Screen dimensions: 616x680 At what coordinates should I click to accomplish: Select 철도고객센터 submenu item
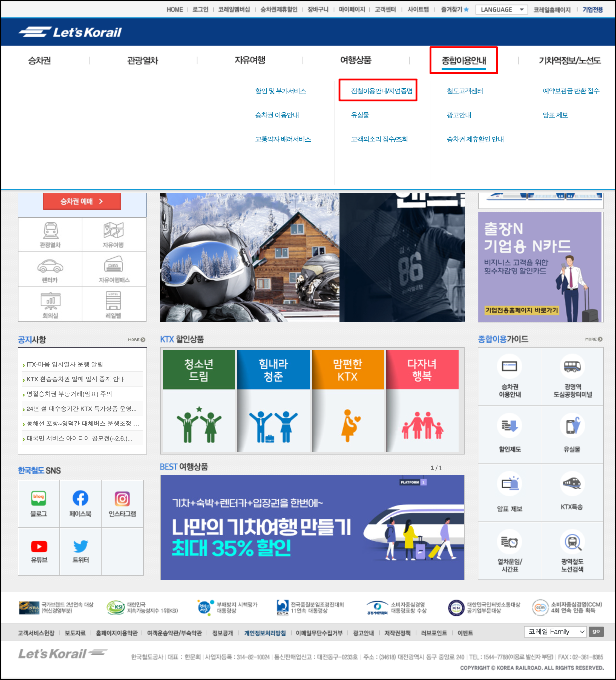(x=465, y=91)
